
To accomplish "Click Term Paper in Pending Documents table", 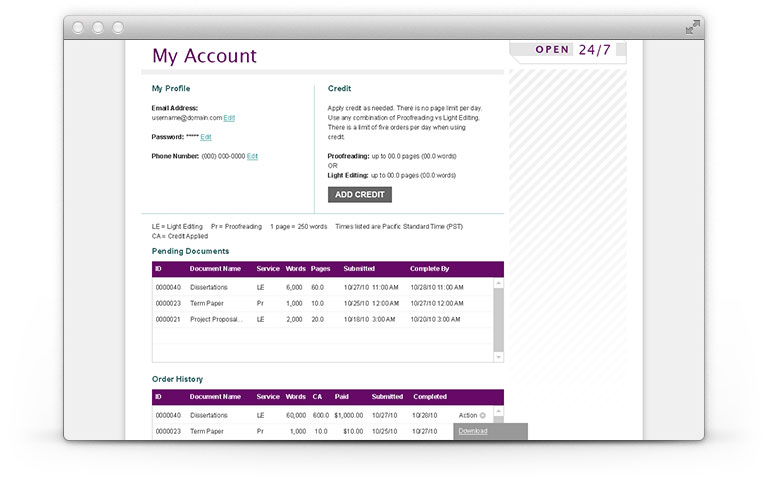I will coord(207,304).
